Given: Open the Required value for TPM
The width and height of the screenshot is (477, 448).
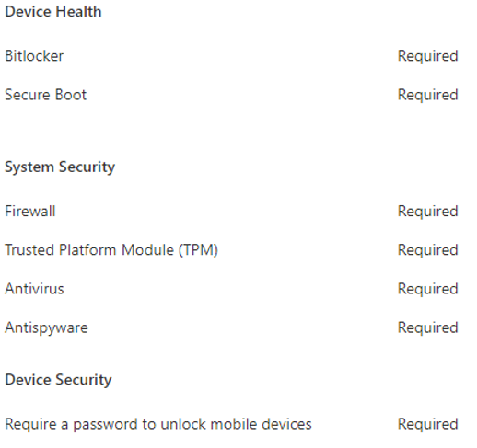Looking at the screenshot, I should [x=427, y=250].
